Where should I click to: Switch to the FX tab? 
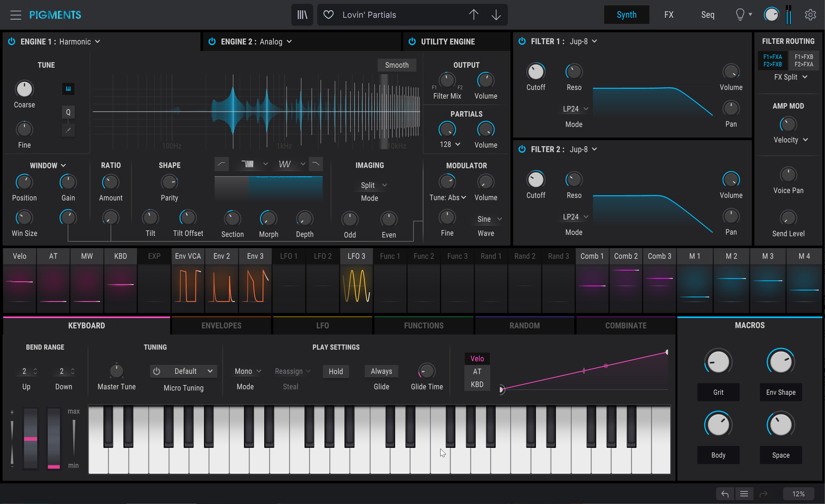point(669,15)
